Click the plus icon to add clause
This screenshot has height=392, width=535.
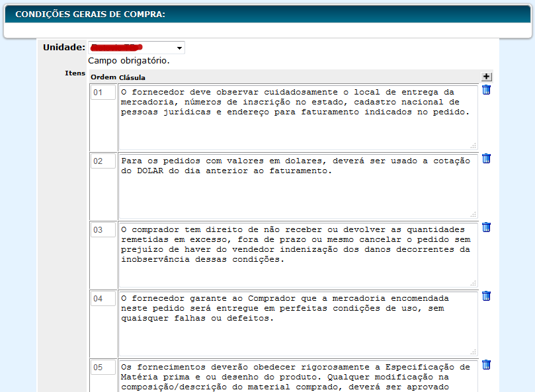tap(487, 77)
